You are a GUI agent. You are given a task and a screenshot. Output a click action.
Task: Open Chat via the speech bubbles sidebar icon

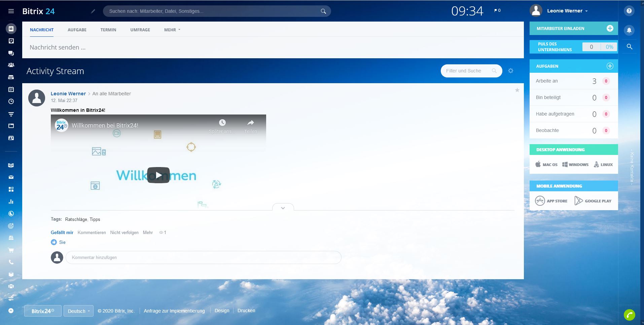(x=11, y=53)
